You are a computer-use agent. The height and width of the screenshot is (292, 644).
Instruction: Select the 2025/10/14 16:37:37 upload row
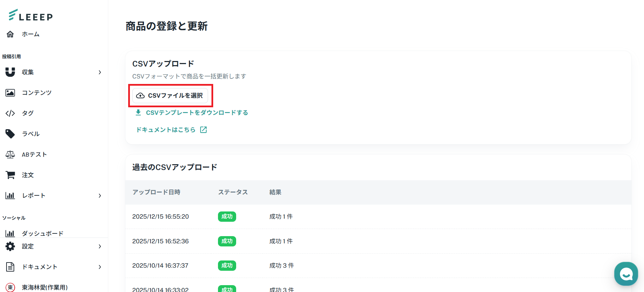click(x=378, y=266)
